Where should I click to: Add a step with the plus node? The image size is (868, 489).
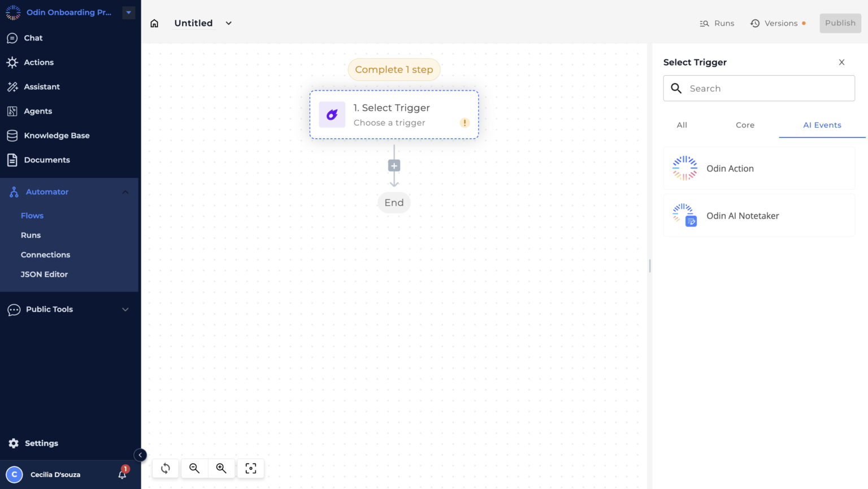[x=394, y=165]
